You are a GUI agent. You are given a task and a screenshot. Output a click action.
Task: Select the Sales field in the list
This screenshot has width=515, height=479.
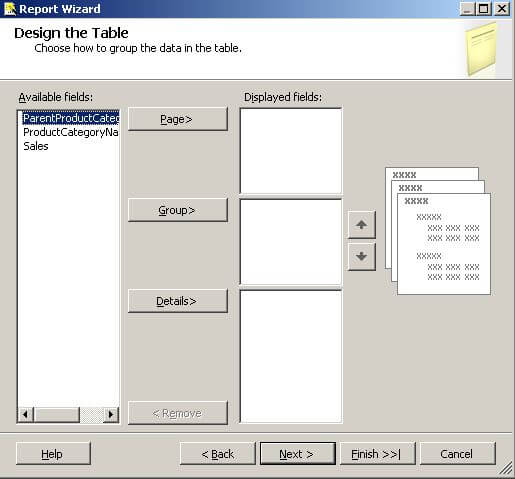(x=36, y=146)
